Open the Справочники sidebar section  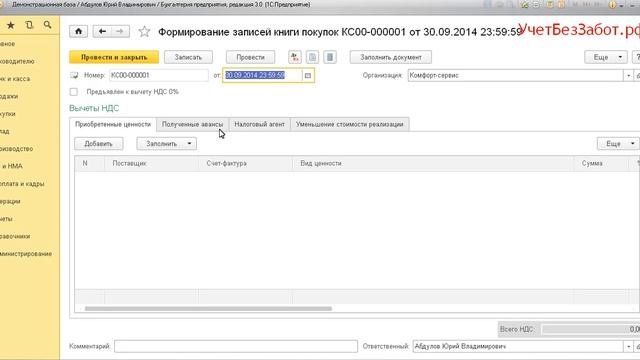(15, 236)
